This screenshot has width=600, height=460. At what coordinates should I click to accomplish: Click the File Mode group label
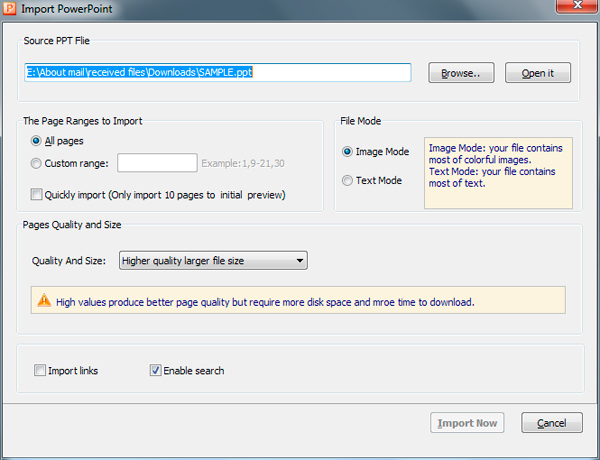360,121
